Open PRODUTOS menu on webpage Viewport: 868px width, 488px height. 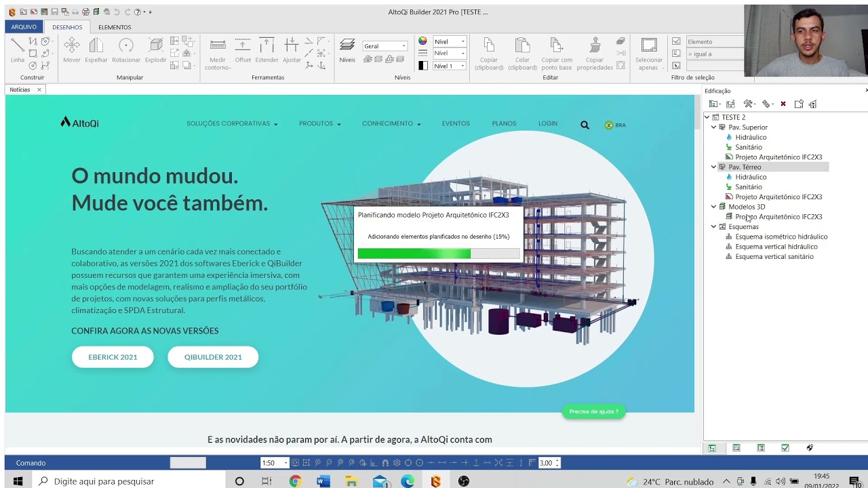pyautogui.click(x=319, y=124)
